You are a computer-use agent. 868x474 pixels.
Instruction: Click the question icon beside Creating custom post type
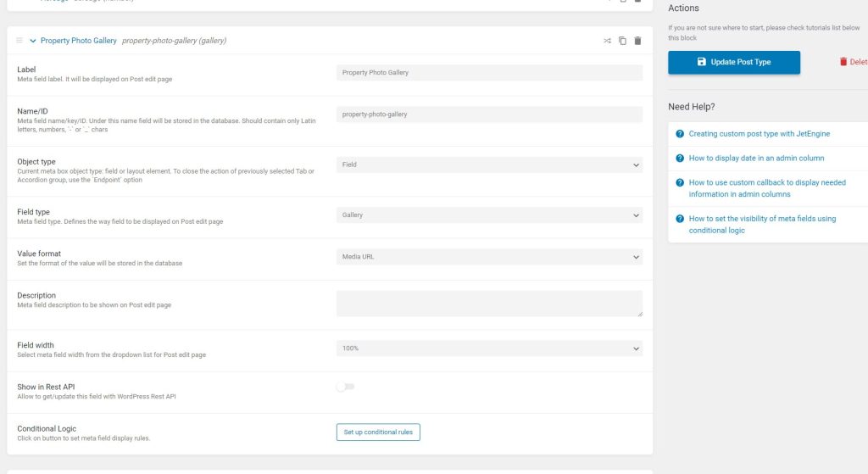[680, 134]
